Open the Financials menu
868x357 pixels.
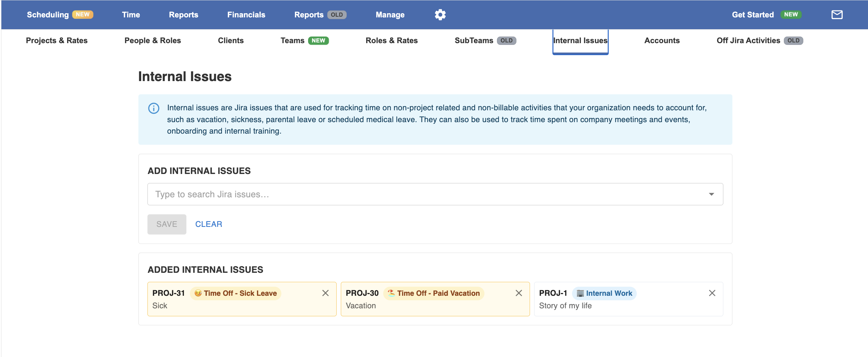pyautogui.click(x=246, y=15)
